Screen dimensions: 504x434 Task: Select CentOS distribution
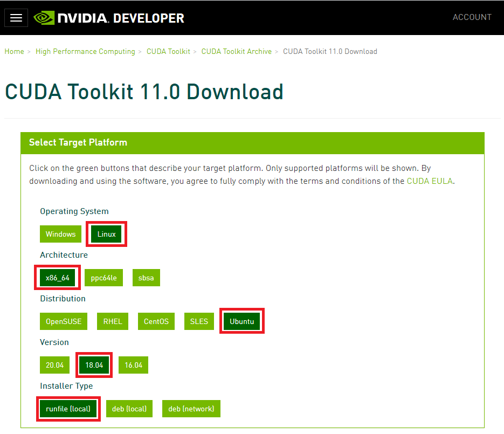[156, 321]
